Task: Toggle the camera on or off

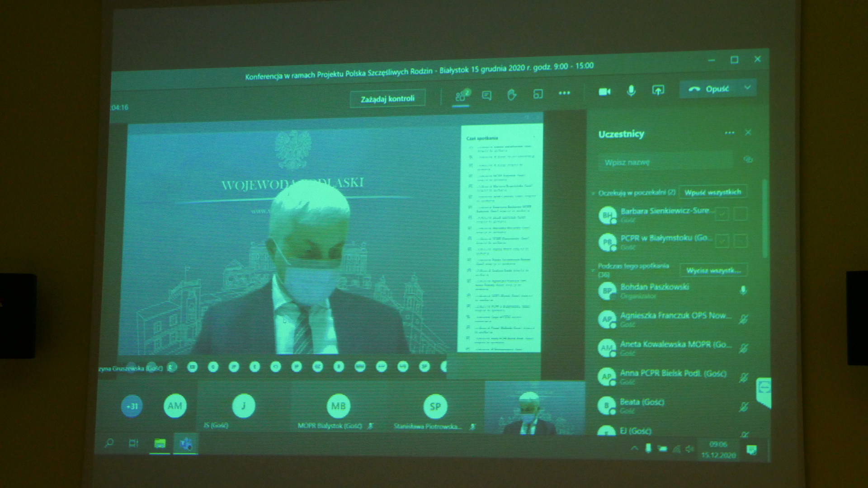Action: pos(604,92)
